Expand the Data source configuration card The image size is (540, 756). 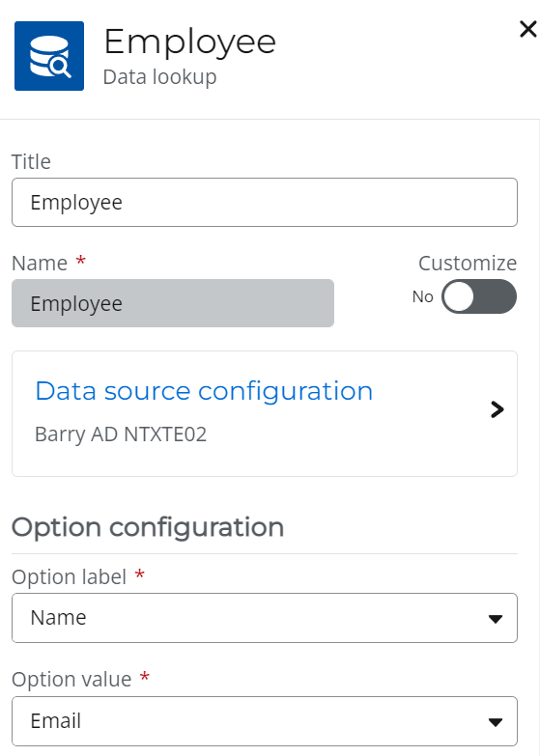click(265, 413)
